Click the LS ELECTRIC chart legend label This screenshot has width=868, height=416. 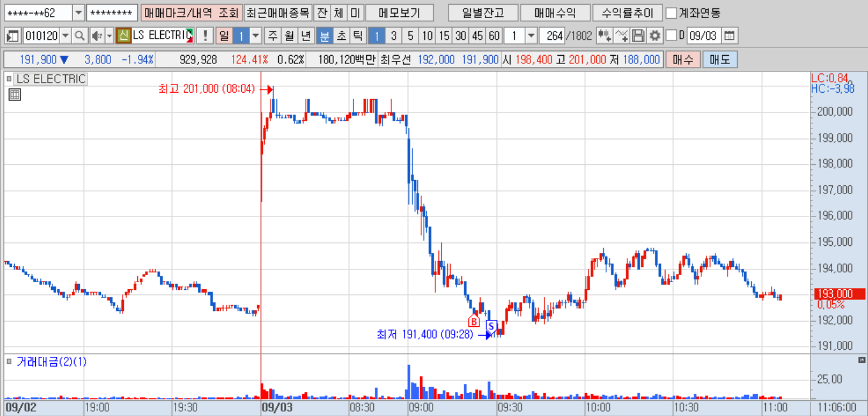(50, 79)
